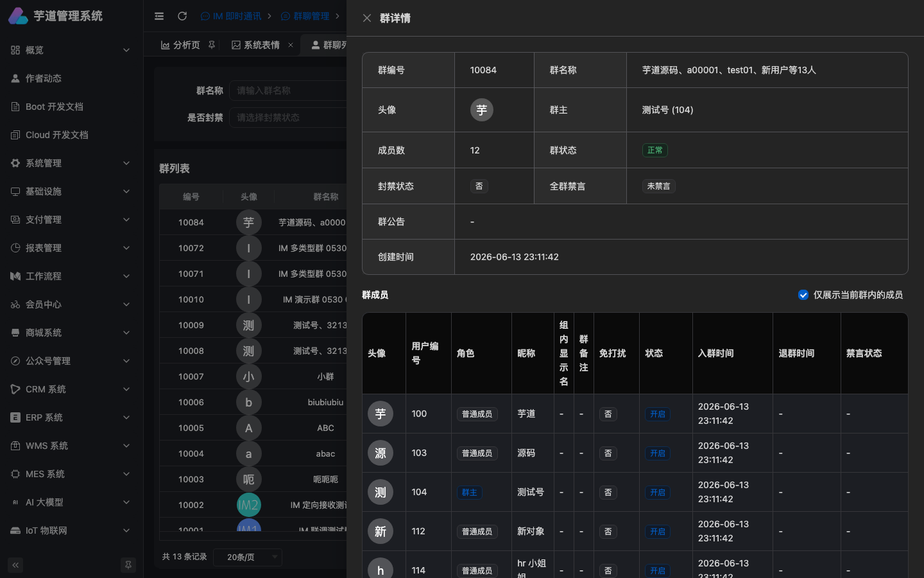Expand the 工作流程 menu chevron
This screenshot has width=924, height=578.
(x=126, y=276)
